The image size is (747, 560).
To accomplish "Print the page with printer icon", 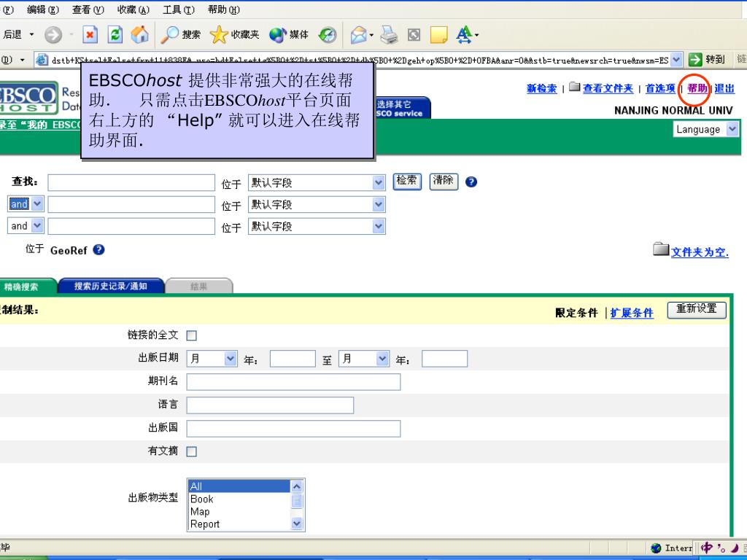I will pyautogui.click(x=389, y=34).
